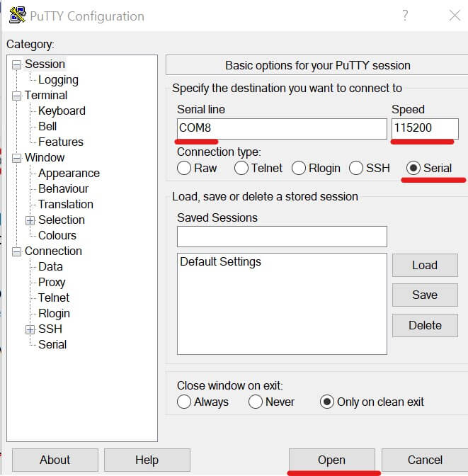
Task: Click the Cancel button
Action: (425, 460)
